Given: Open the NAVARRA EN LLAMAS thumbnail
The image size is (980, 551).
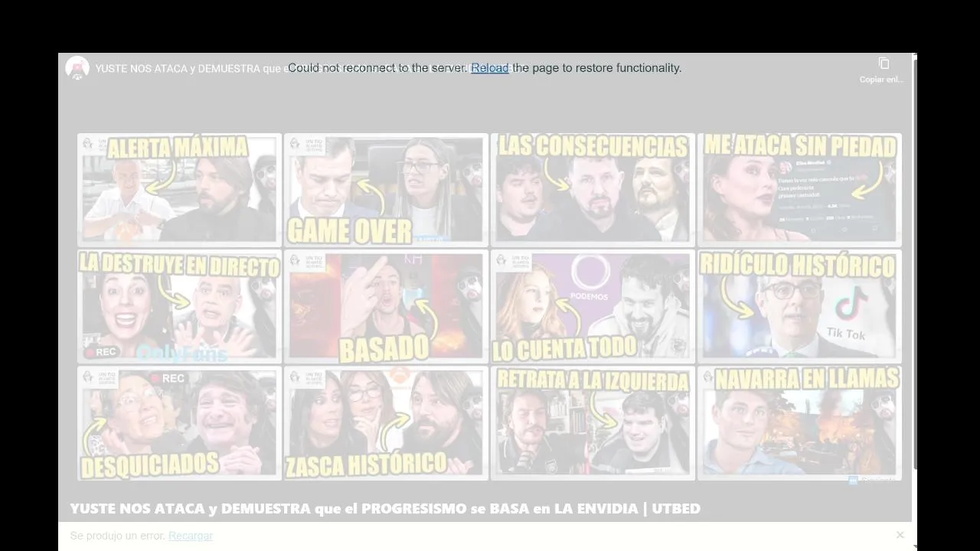Looking at the screenshot, I should (799, 423).
